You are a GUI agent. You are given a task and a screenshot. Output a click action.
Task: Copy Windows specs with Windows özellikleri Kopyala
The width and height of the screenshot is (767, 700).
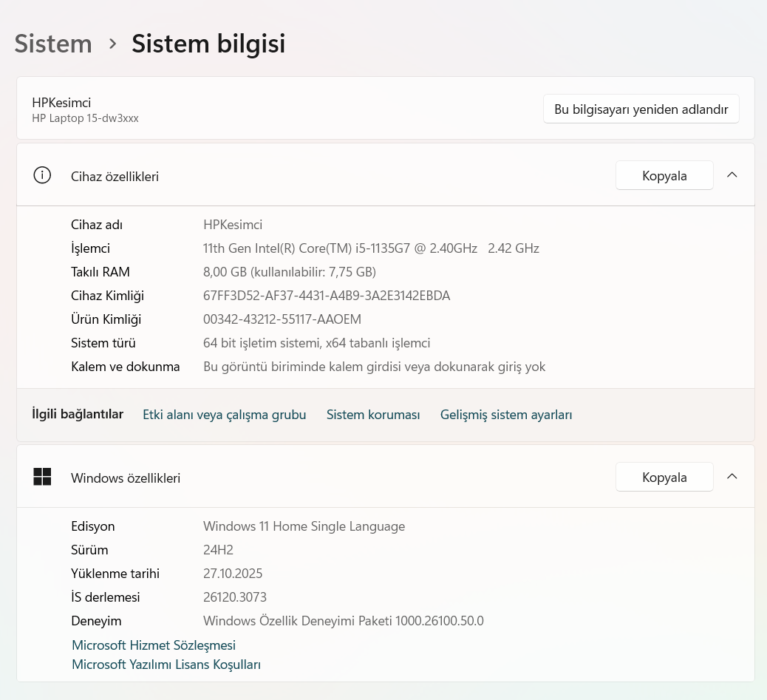coord(664,478)
